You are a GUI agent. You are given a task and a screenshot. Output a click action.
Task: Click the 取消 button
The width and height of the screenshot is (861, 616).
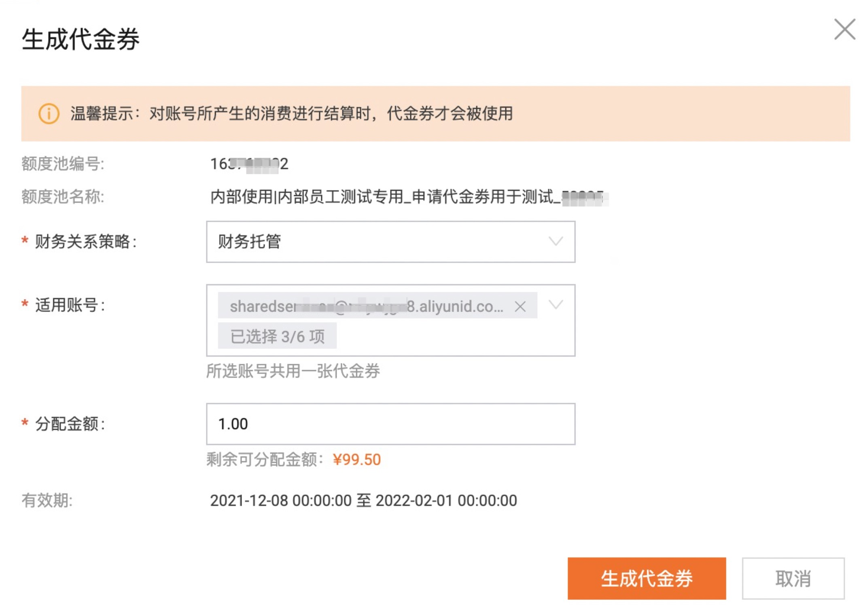pyautogui.click(x=793, y=578)
